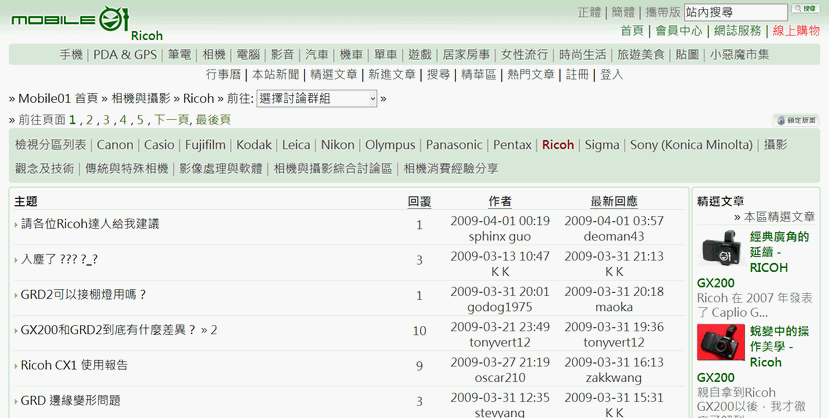Select the 相機 menu item
Viewport: 829px width, 418px height.
(214, 54)
